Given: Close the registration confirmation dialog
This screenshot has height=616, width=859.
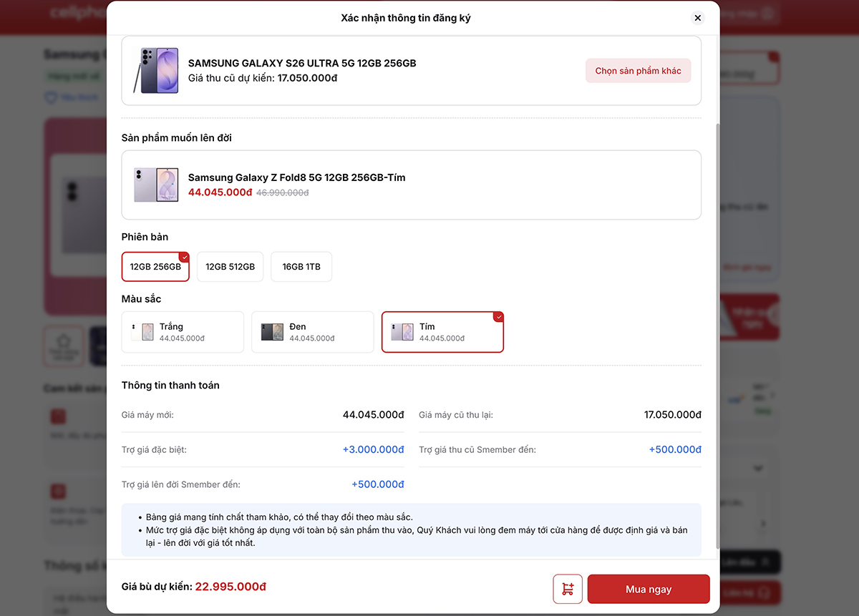Looking at the screenshot, I should click(x=697, y=18).
